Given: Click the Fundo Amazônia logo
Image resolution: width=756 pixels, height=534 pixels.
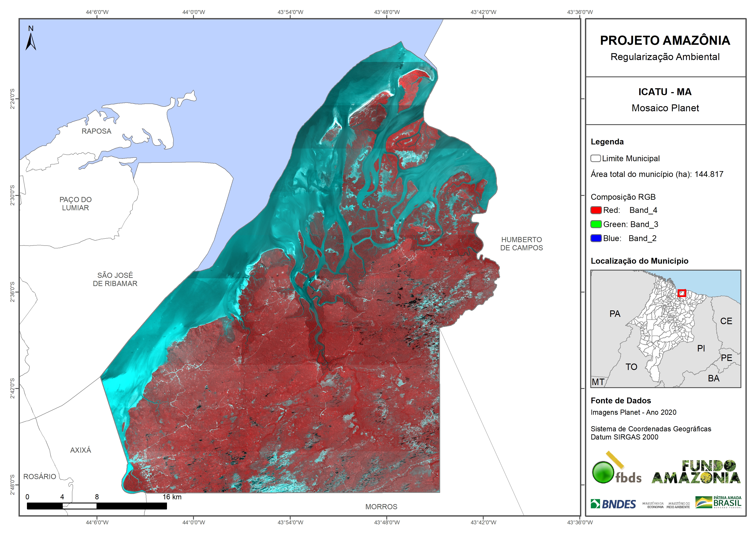Looking at the screenshot, I should pyautogui.click(x=696, y=472).
